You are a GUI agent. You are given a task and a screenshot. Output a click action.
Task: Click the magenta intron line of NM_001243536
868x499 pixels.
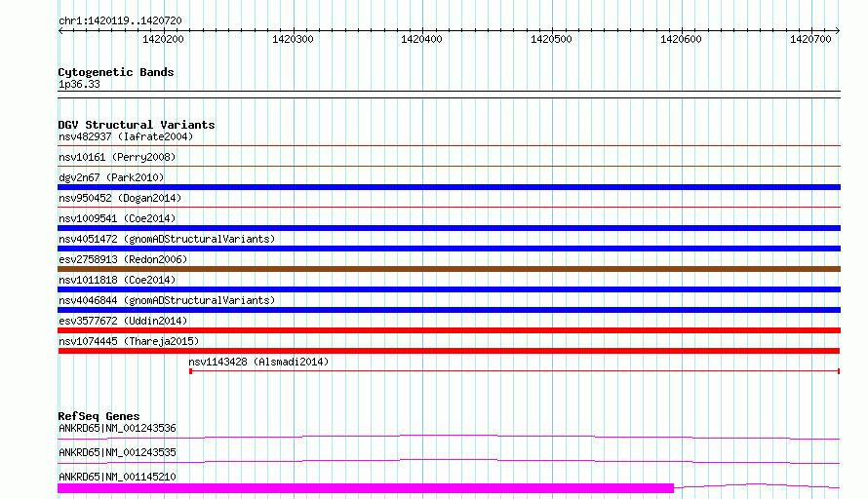point(449,436)
